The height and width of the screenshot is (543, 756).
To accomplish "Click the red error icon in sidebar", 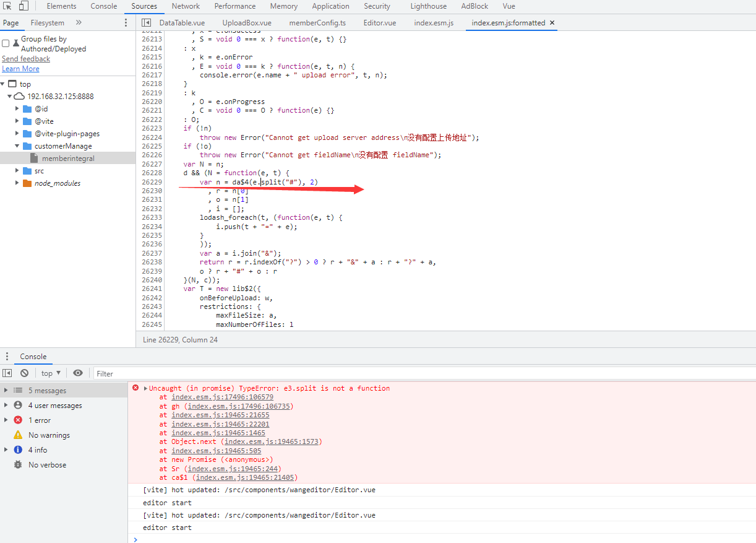I will pos(18,420).
